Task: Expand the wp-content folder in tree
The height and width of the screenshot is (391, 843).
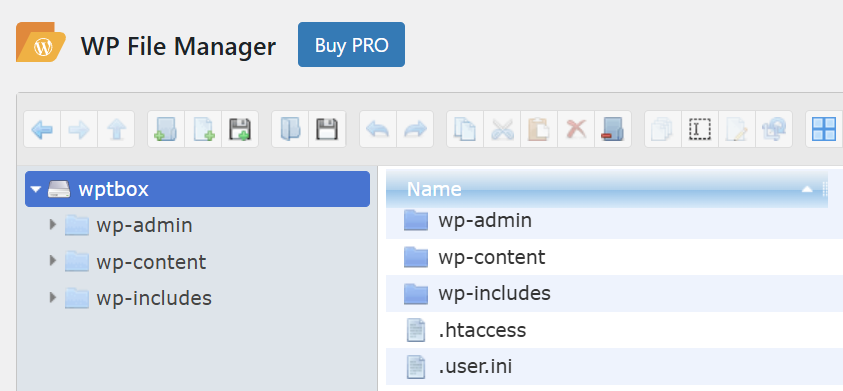Action: click(x=53, y=261)
